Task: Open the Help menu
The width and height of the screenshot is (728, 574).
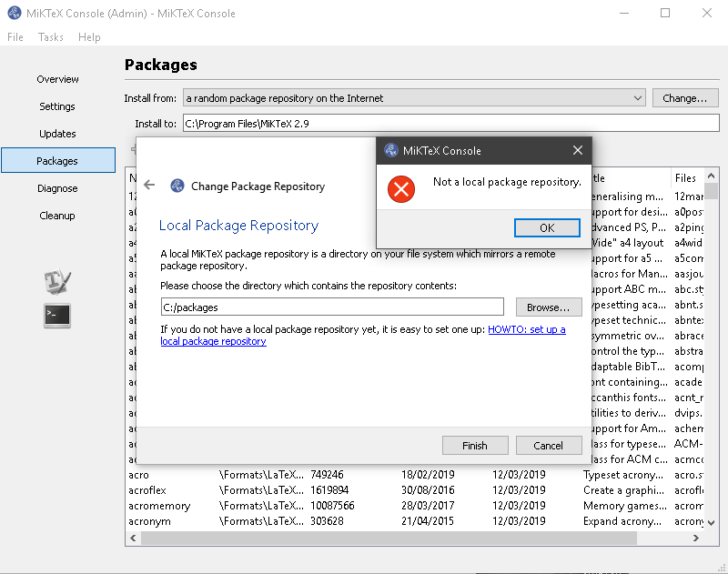Action: (x=89, y=37)
